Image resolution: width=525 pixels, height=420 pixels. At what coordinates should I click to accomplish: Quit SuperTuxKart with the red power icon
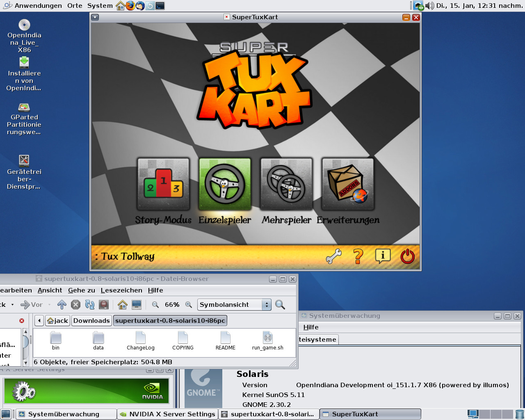(407, 256)
